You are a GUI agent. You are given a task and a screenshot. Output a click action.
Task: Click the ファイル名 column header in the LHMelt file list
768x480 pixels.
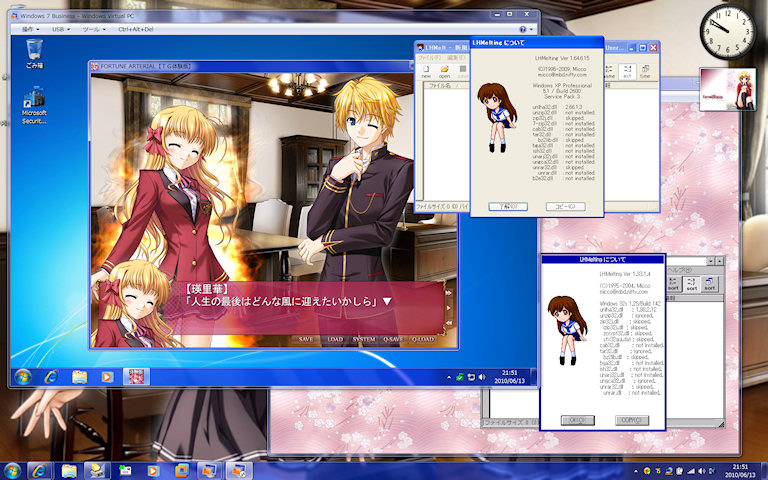[x=444, y=85]
